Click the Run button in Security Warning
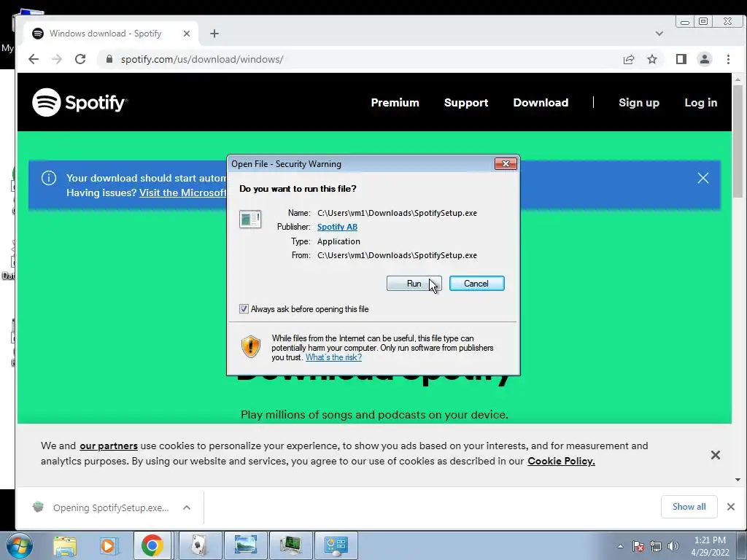The image size is (747, 560). (414, 284)
